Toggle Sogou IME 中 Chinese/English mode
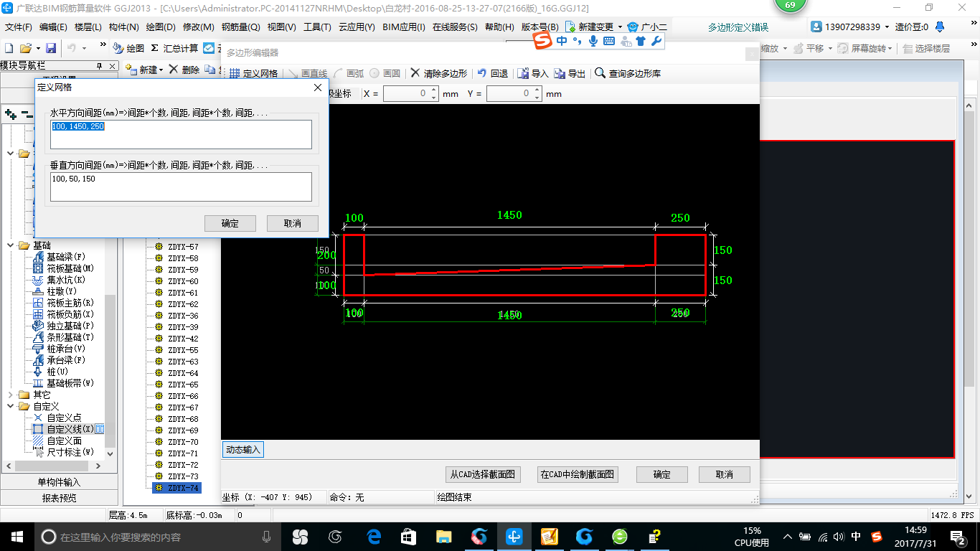 click(x=562, y=41)
